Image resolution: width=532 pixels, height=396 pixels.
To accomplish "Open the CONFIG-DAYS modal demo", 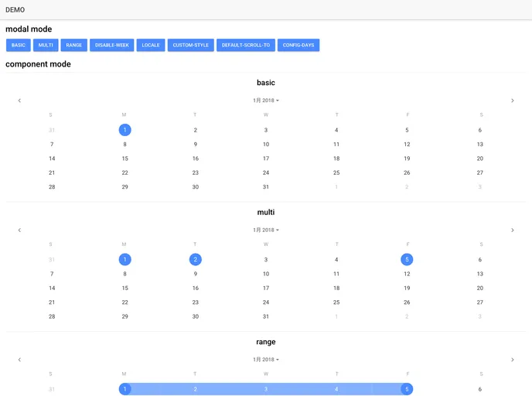I will click(298, 45).
